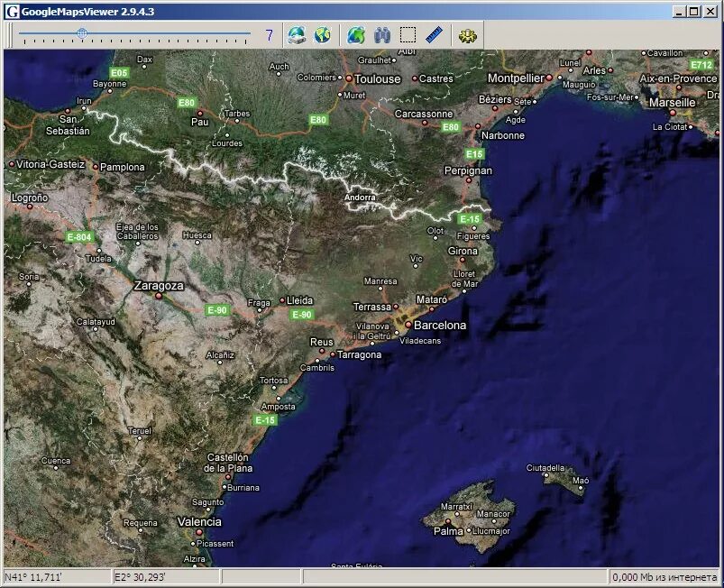Click the GoogleMapsViewer title bar app icon

tap(12, 12)
